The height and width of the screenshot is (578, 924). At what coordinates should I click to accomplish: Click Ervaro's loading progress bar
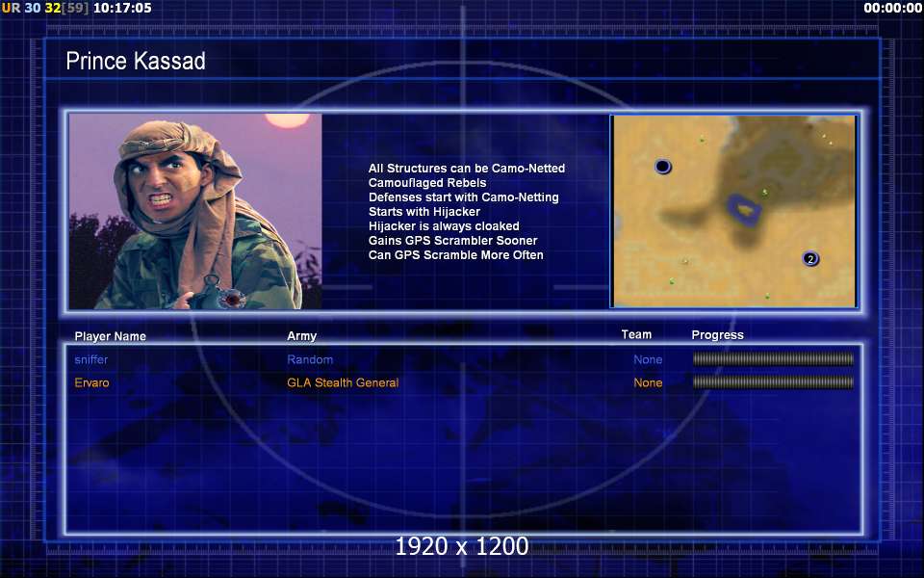773,382
